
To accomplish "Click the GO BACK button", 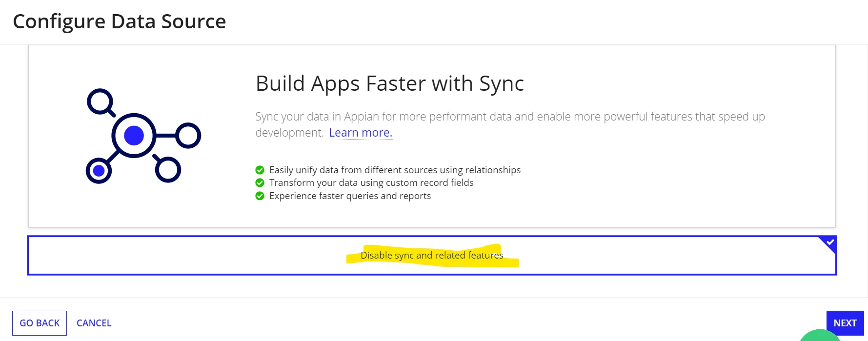I will (40, 323).
